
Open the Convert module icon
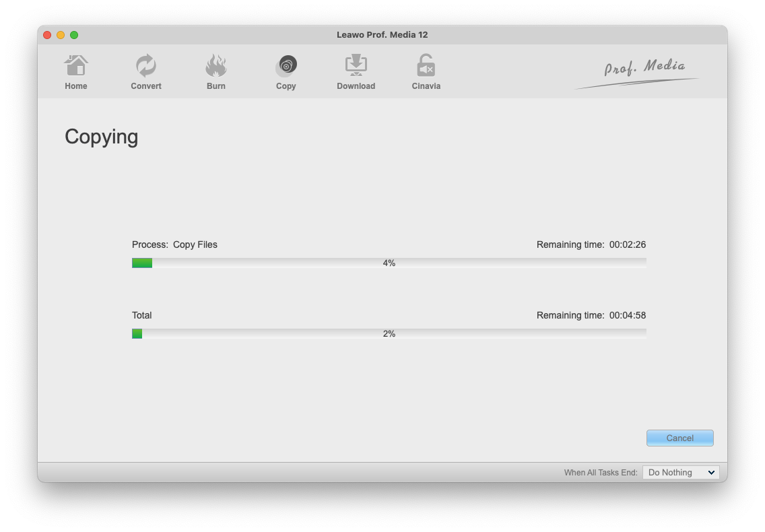click(146, 66)
